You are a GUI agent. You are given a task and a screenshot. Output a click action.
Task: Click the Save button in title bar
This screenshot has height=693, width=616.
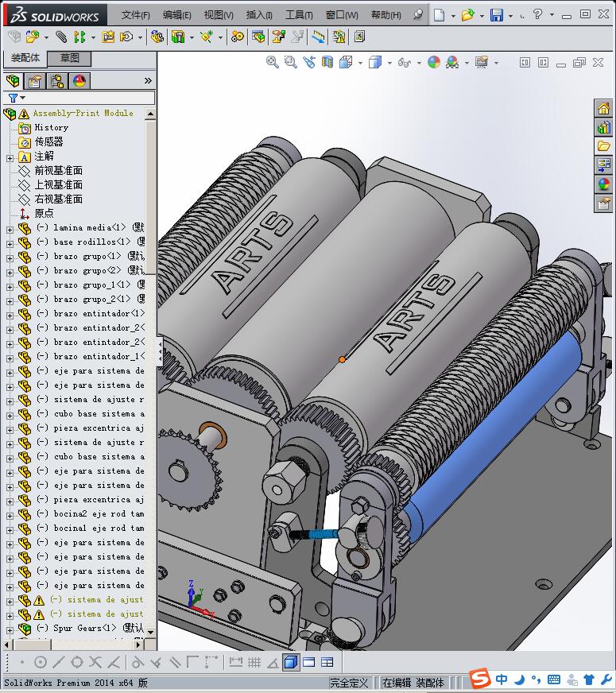tap(497, 15)
